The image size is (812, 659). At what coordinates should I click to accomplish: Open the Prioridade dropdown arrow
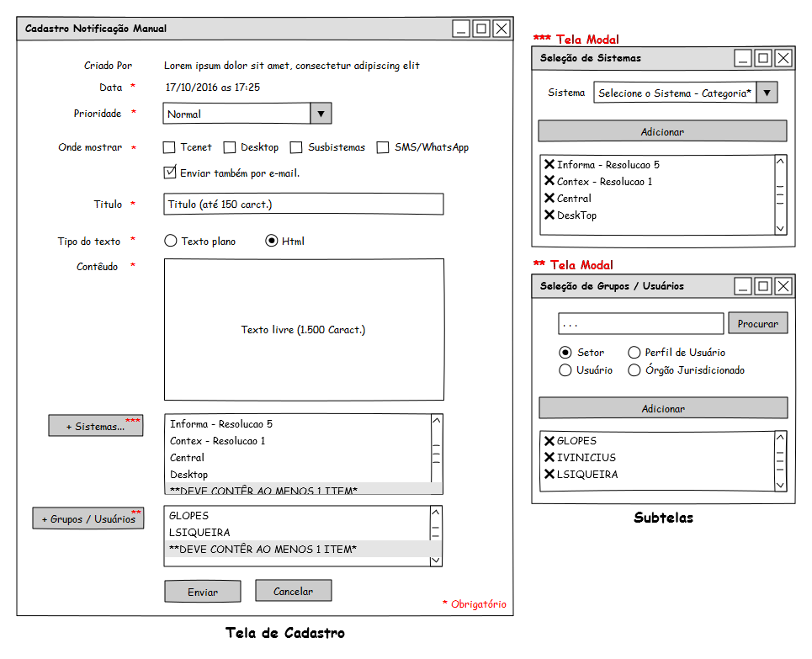click(x=321, y=114)
